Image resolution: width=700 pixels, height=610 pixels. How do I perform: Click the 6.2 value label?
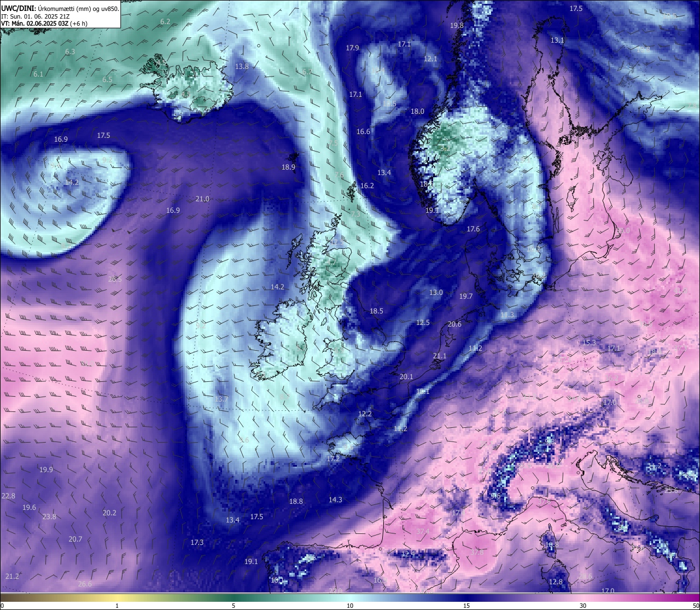coord(165,22)
